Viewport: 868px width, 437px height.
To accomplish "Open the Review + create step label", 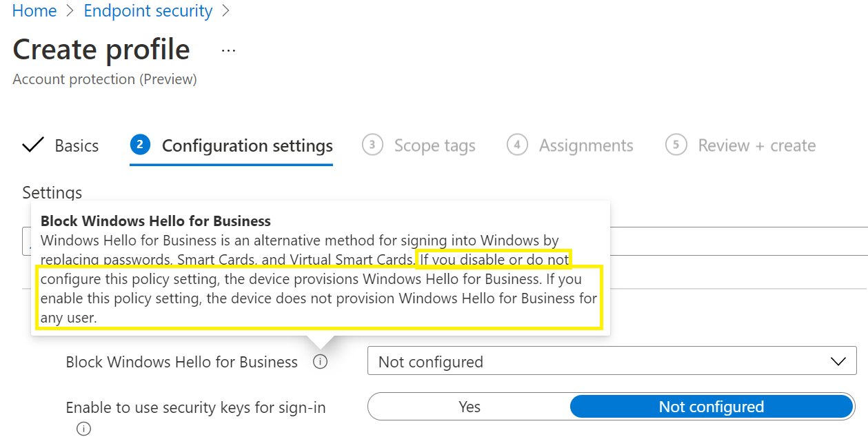I will coord(756,145).
